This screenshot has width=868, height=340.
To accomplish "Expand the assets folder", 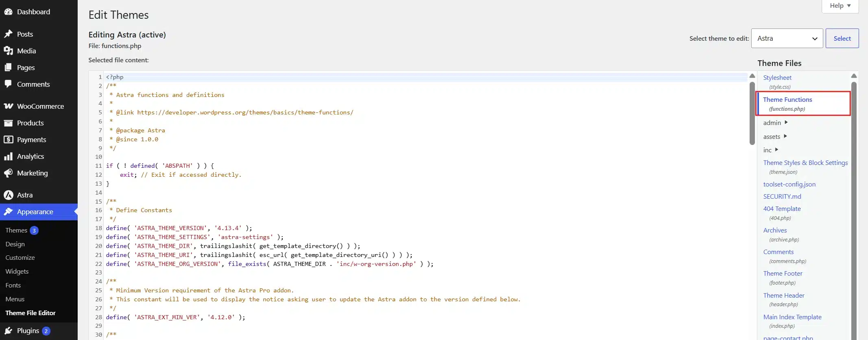I will [x=775, y=136].
